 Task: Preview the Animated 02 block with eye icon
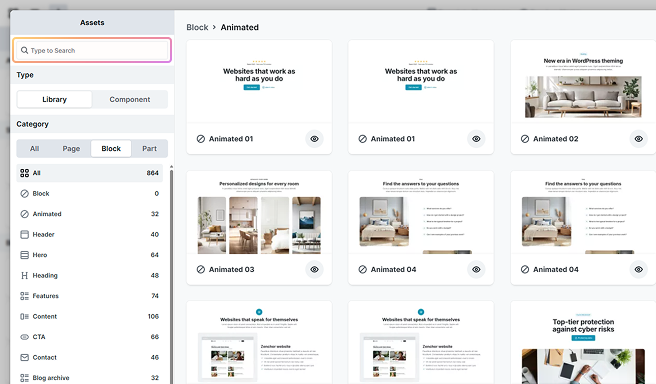[x=638, y=139]
